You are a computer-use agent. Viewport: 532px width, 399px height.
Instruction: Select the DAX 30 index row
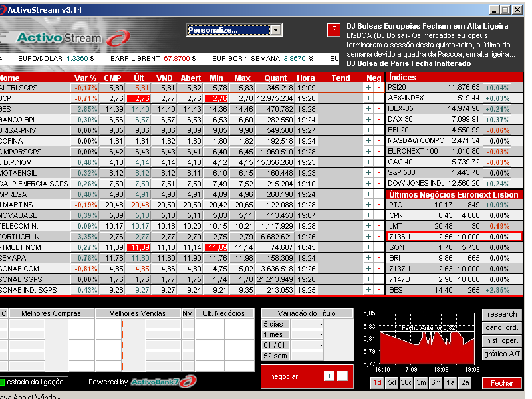tap(454, 120)
